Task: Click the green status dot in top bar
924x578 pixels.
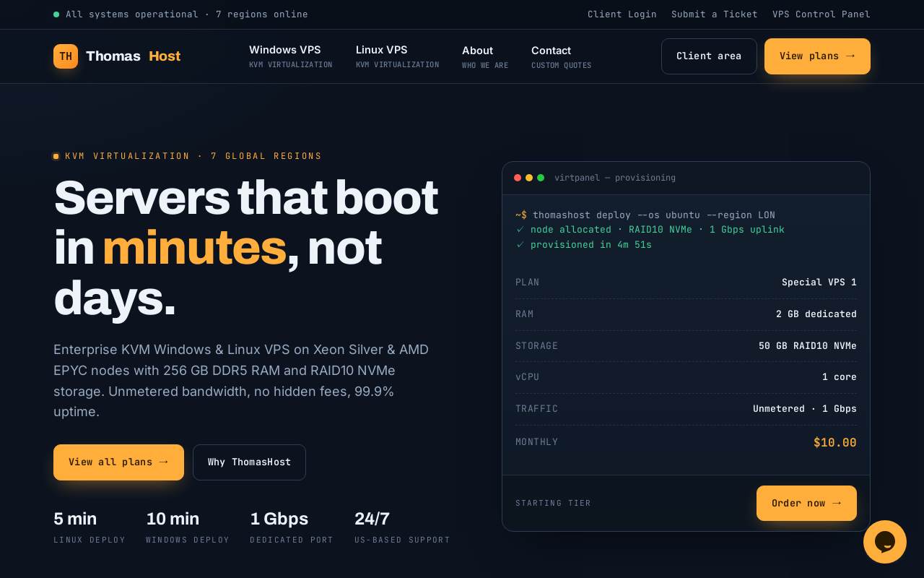Action: tap(56, 14)
